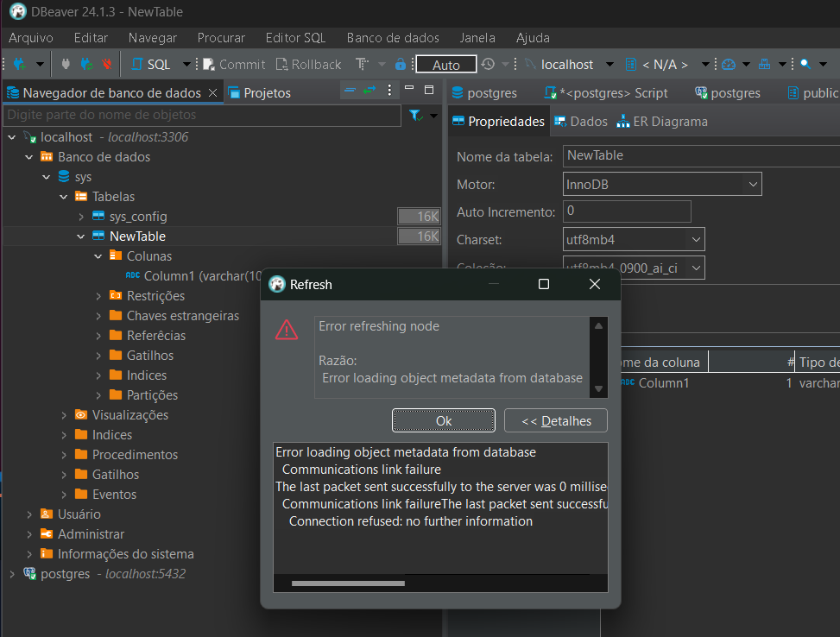This screenshot has height=637, width=840.
Task: Collapse the NewTable tree node
Action: 81,237
